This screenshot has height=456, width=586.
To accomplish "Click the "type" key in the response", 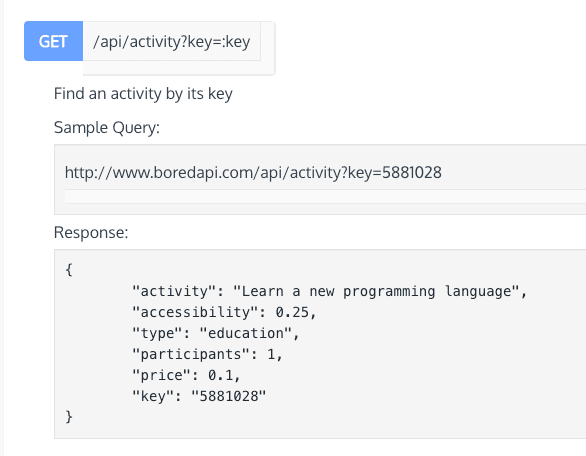I will [157, 333].
